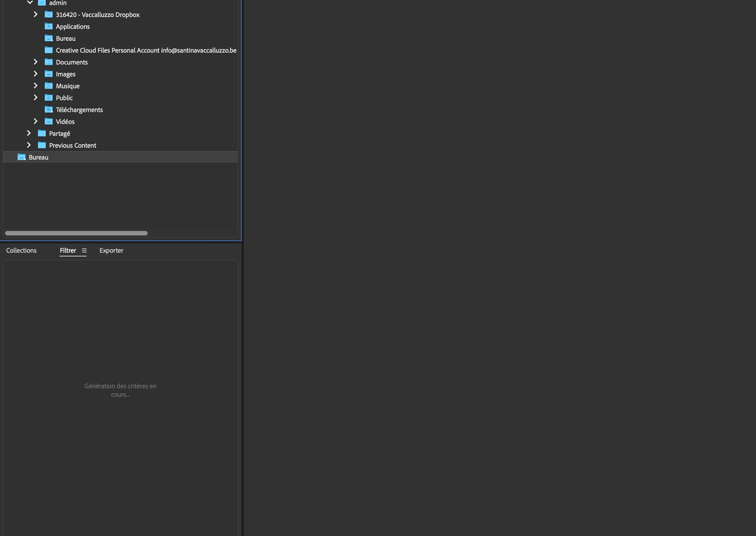
Task: Expand the Documents folder tree
Action: (36, 62)
